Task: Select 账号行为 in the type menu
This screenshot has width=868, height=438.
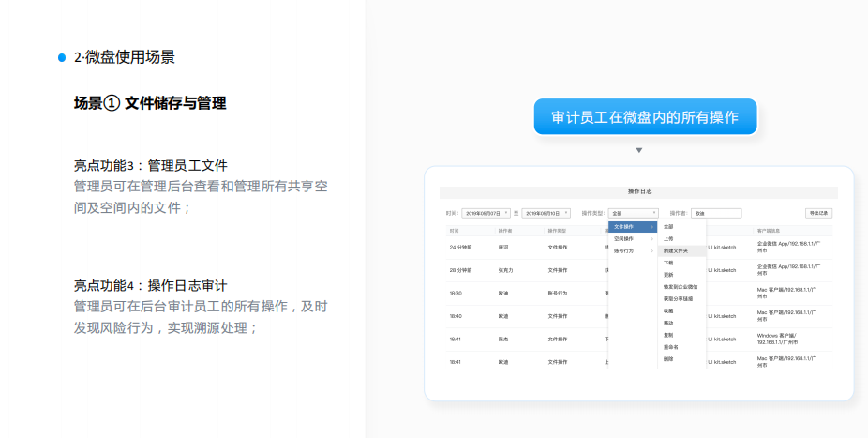Action: [625, 250]
